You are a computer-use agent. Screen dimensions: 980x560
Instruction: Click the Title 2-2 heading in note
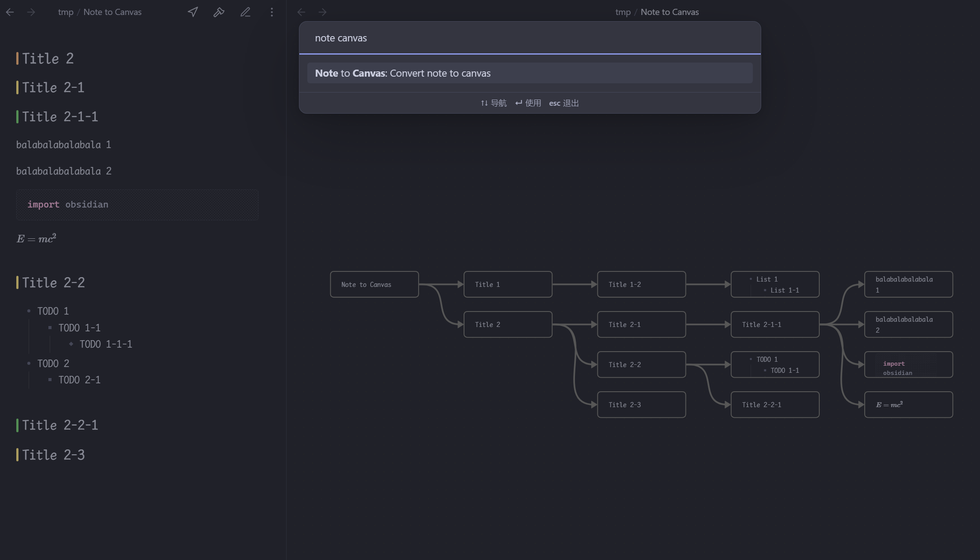point(53,283)
